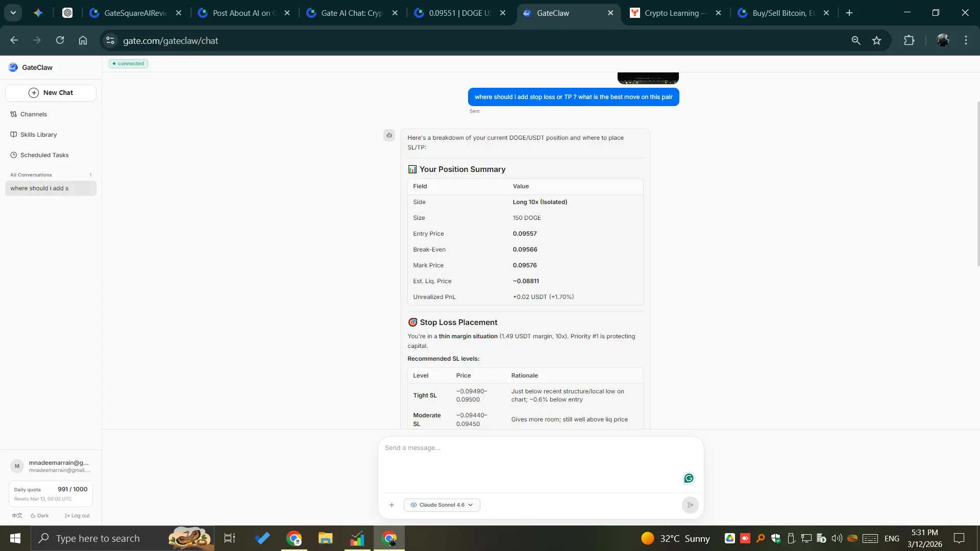Start a New Chat

51,93
